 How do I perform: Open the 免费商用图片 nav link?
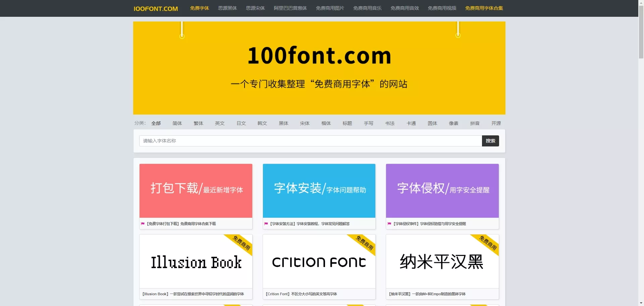pos(330,8)
